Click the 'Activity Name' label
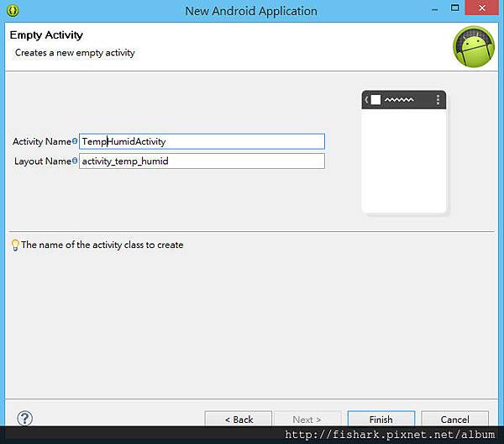 (42, 141)
